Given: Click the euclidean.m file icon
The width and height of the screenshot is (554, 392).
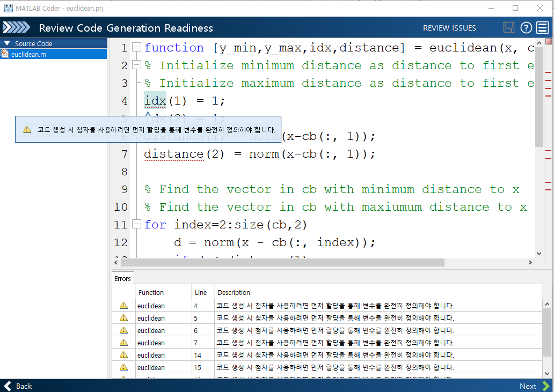Looking at the screenshot, I should click(5, 54).
